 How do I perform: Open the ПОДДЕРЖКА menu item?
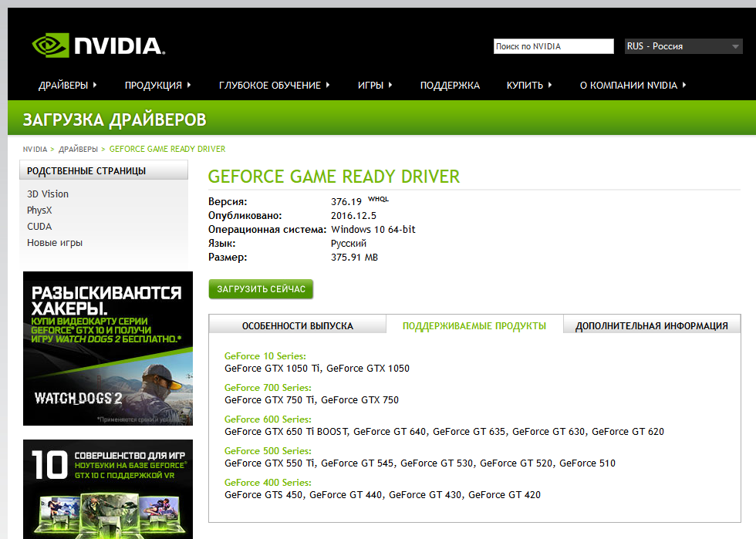click(x=450, y=86)
